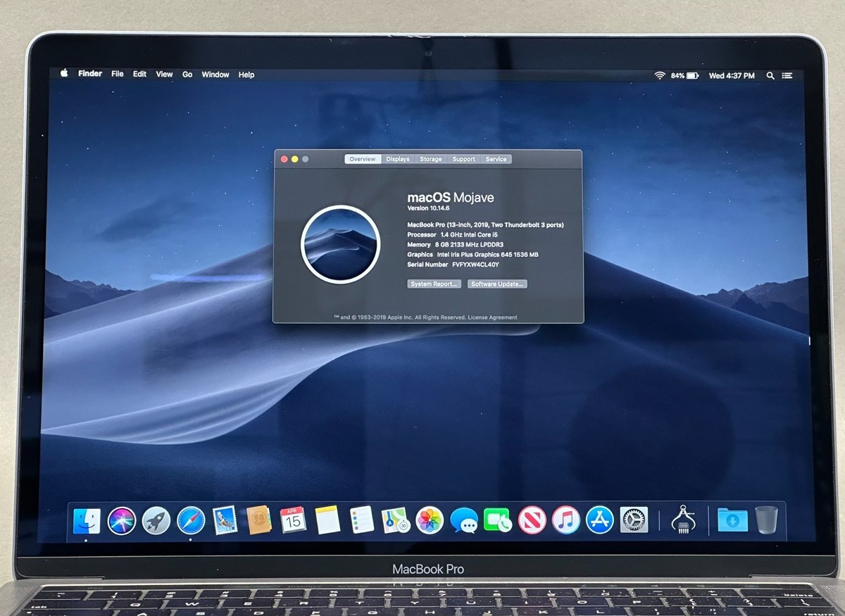Open Notification Center list icon
Screen dimensions: 845x616
[x=787, y=75]
